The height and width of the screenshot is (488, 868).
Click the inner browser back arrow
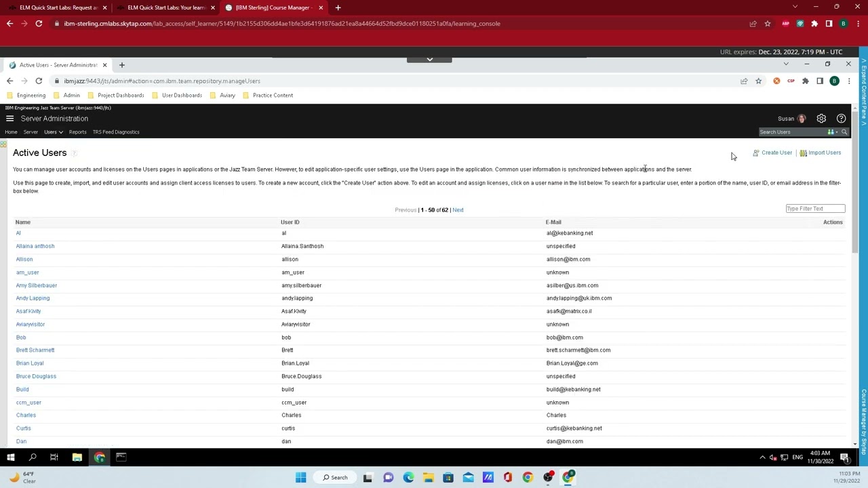point(9,81)
